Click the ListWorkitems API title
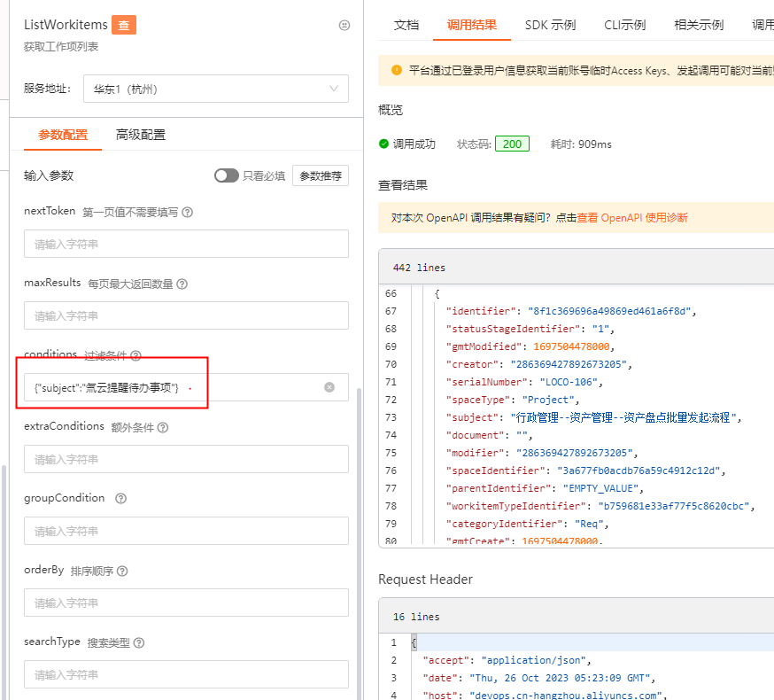The image size is (774, 700). pyautogui.click(x=66, y=25)
